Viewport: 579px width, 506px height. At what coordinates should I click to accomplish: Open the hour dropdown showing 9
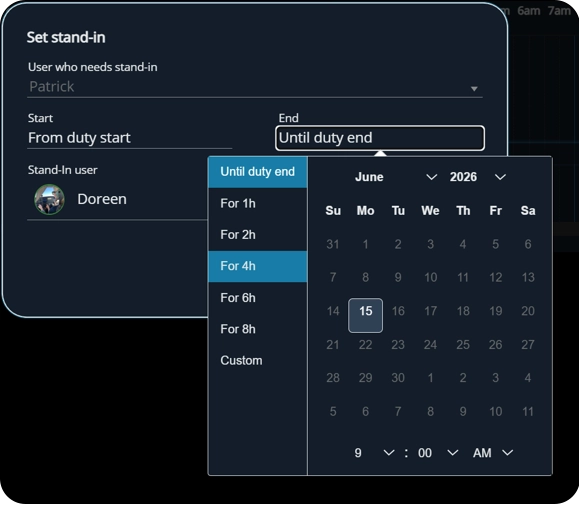tap(374, 453)
